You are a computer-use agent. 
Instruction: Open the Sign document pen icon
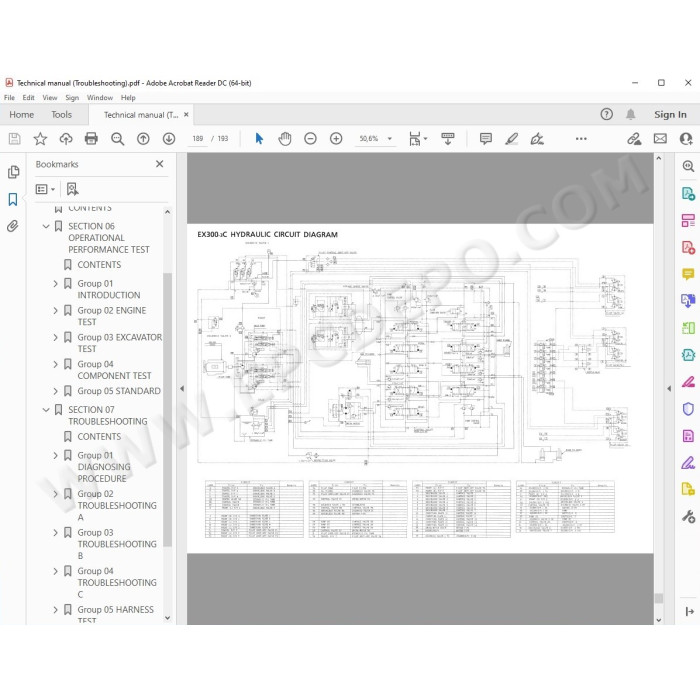pos(537,139)
